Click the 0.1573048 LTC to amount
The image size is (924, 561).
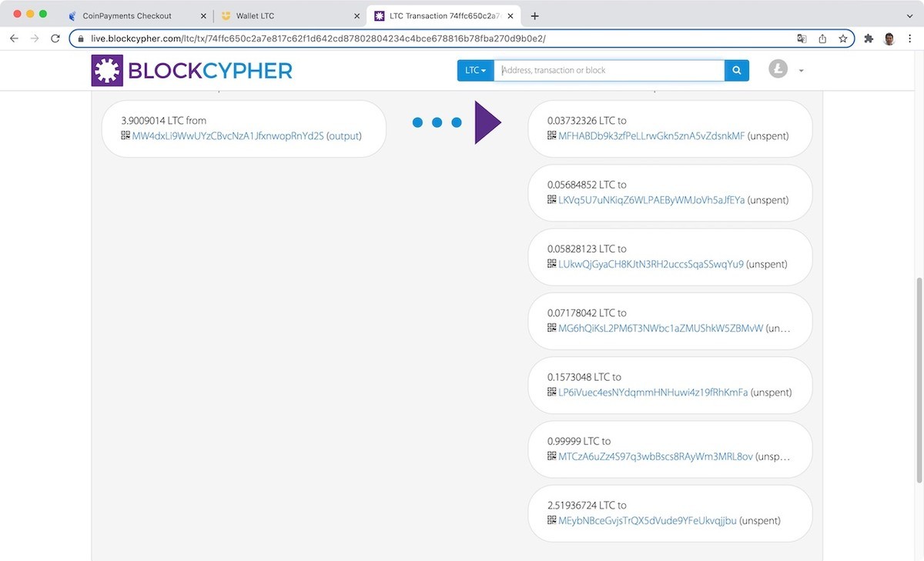584,377
